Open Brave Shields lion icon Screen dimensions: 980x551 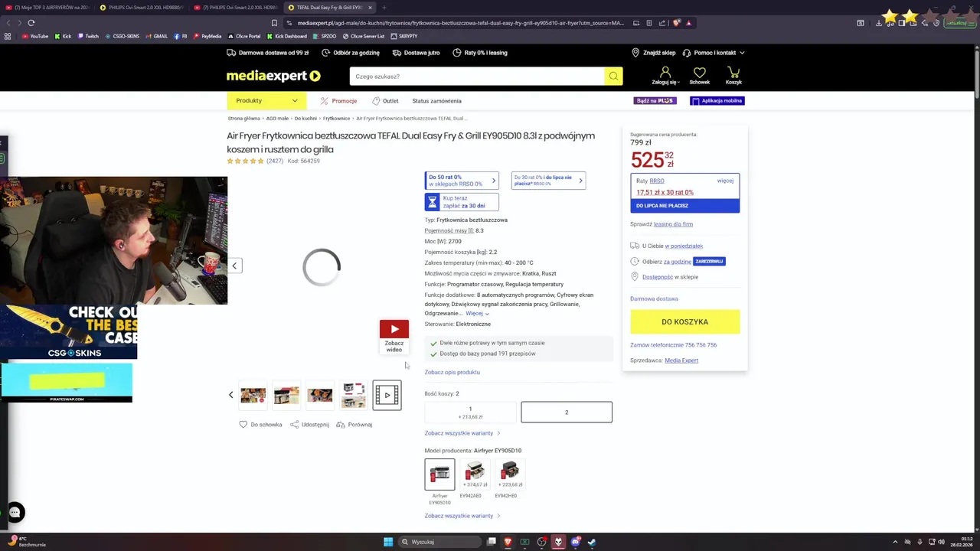click(677, 23)
